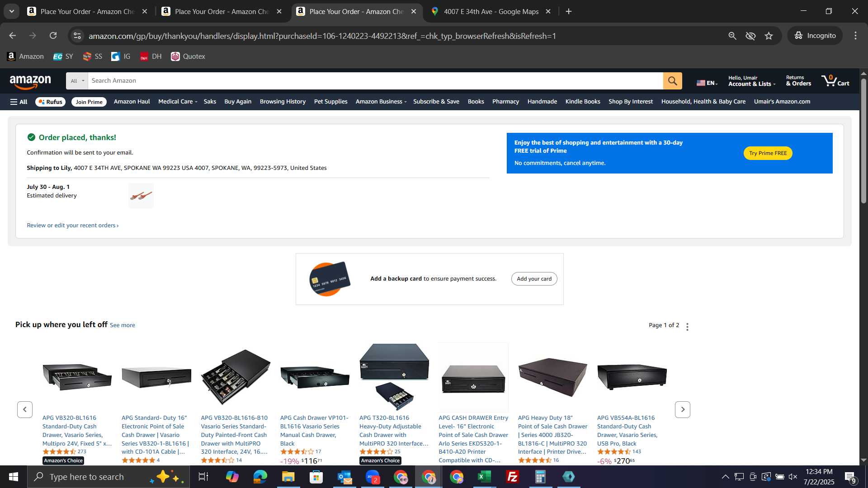Close the Google Maps tab
868x488 pixels.
[548, 11]
